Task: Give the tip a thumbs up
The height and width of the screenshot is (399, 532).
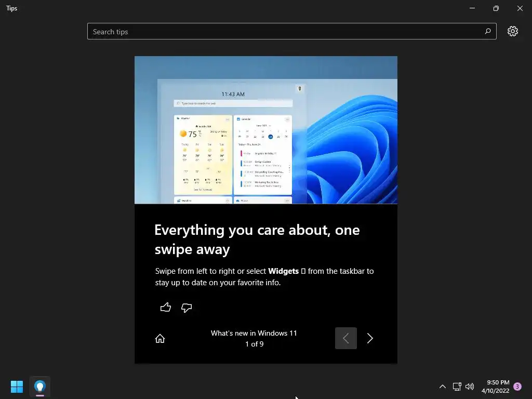Action: tap(166, 308)
